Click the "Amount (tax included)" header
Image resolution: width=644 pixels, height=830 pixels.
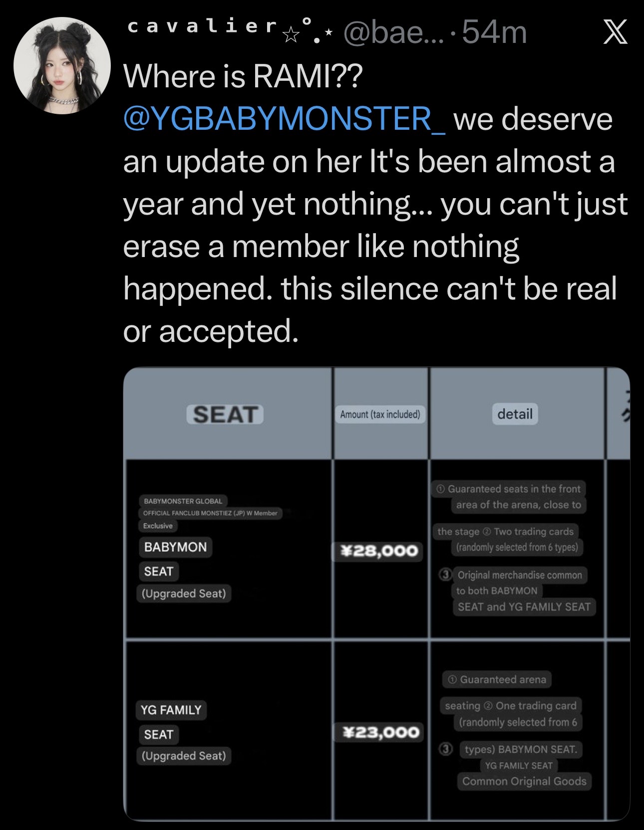(x=380, y=414)
